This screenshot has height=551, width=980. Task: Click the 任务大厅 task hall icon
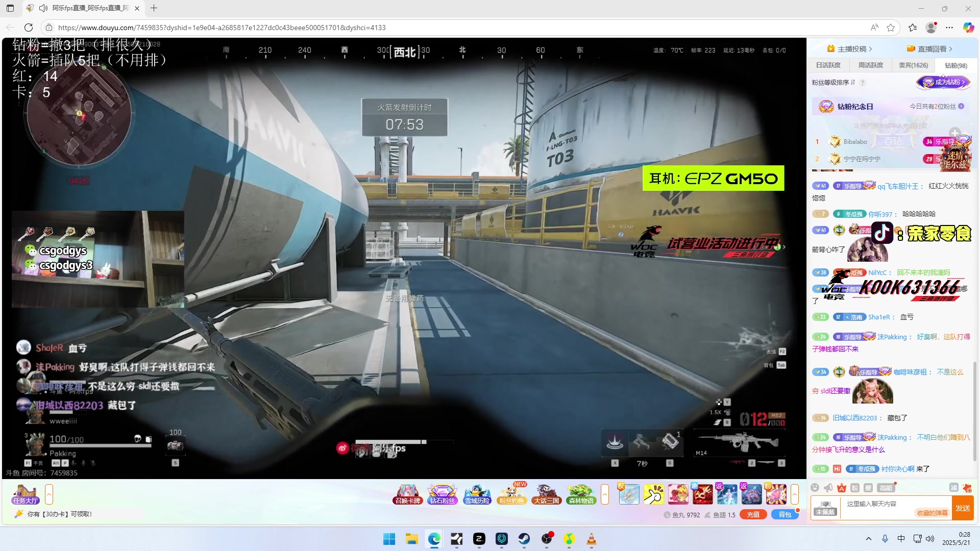(x=26, y=494)
